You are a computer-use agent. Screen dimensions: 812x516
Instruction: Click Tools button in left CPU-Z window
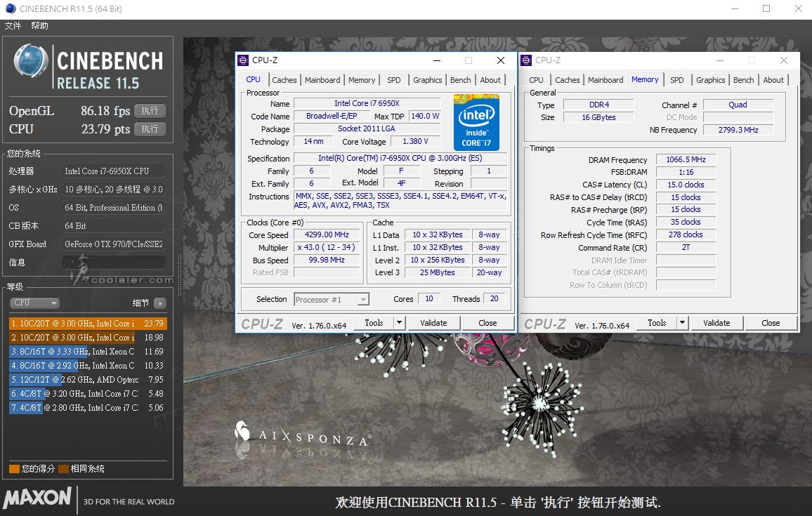pyautogui.click(x=374, y=323)
